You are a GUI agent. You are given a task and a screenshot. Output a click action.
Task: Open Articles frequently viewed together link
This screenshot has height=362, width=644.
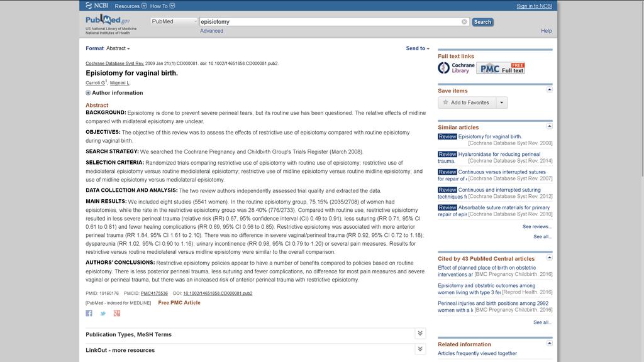click(x=477, y=353)
